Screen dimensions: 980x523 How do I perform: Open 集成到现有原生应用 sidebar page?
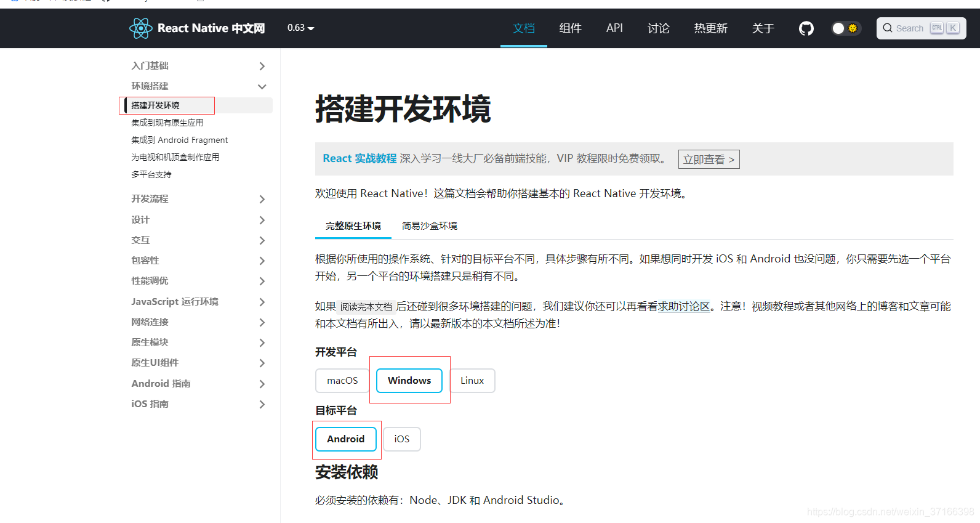[167, 123]
